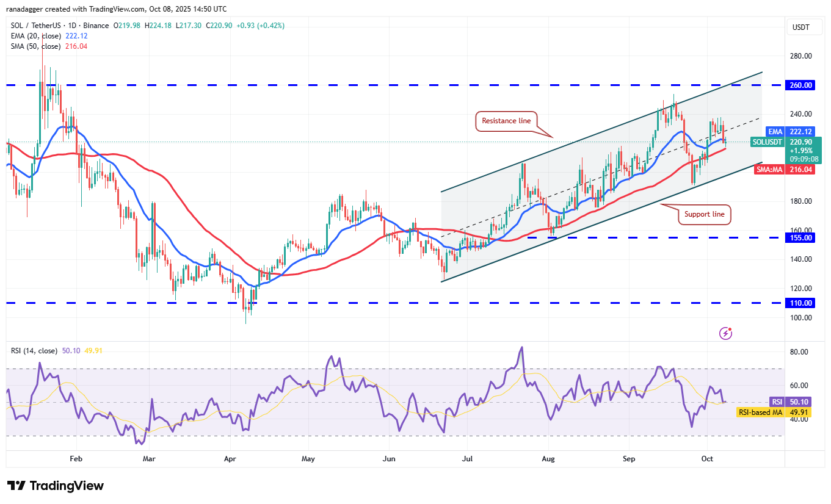Click the Support line callout label
The width and height of the screenshot is (831, 504).
click(703, 214)
